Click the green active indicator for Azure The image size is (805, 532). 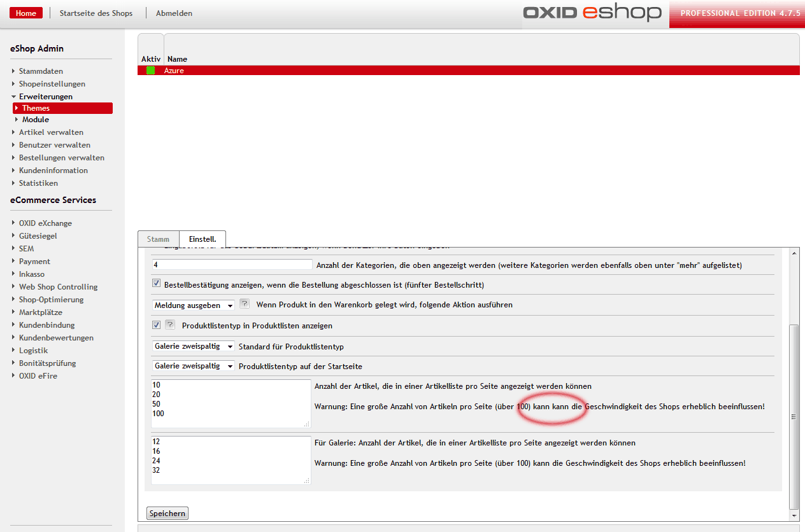(x=151, y=71)
